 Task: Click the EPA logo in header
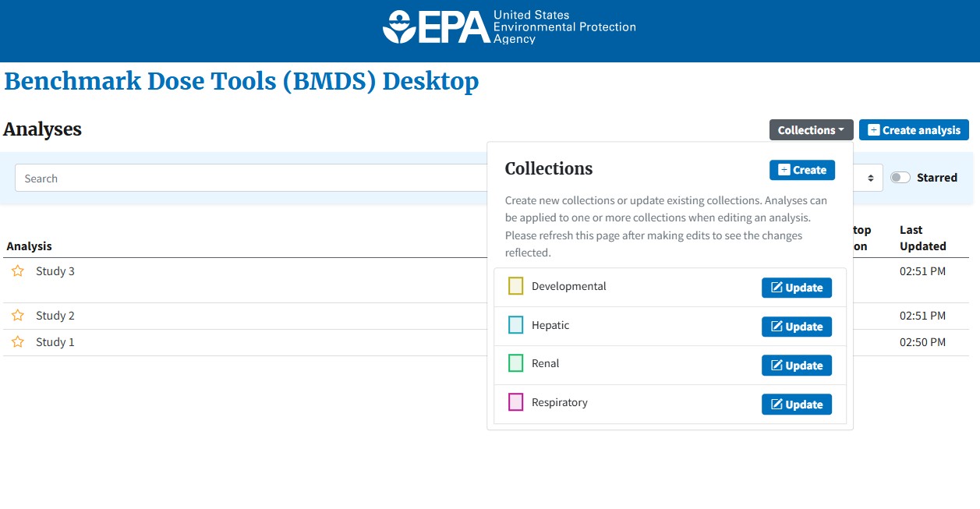pos(509,27)
